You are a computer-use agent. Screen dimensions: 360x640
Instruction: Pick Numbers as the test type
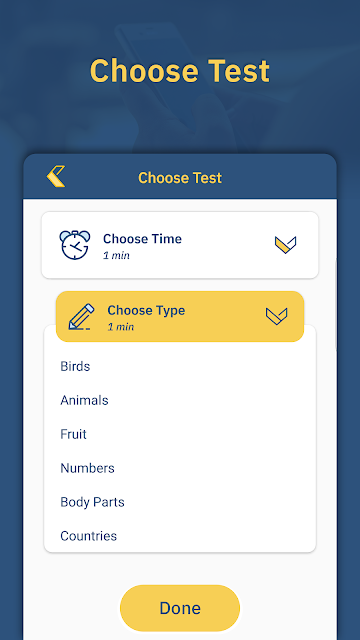87,468
